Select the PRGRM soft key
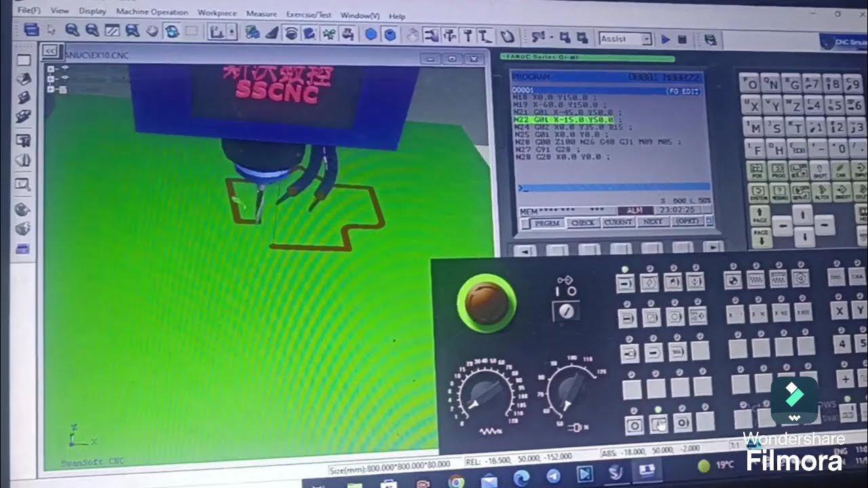Screen dimensions: 868x488 (547, 223)
